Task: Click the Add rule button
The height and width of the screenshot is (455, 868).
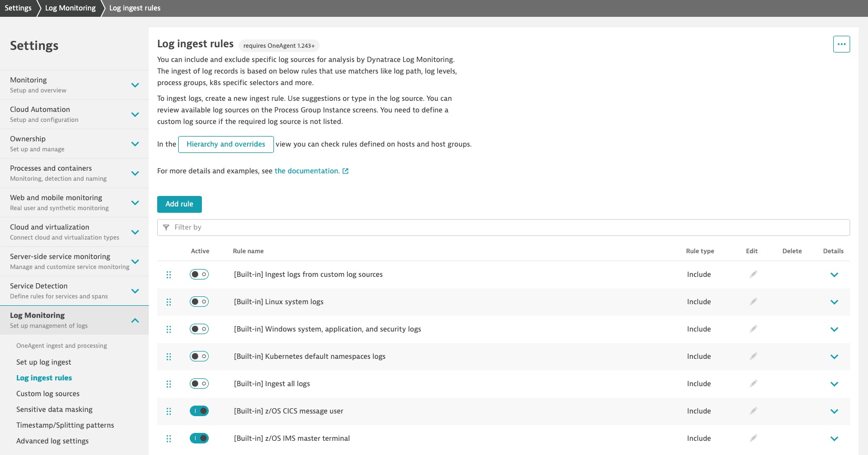Action: click(179, 204)
